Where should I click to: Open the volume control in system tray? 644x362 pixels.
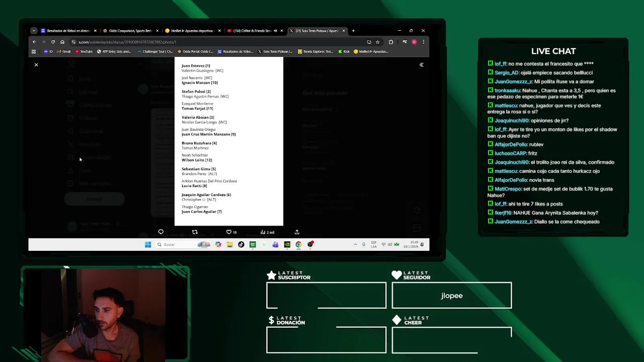click(390, 244)
